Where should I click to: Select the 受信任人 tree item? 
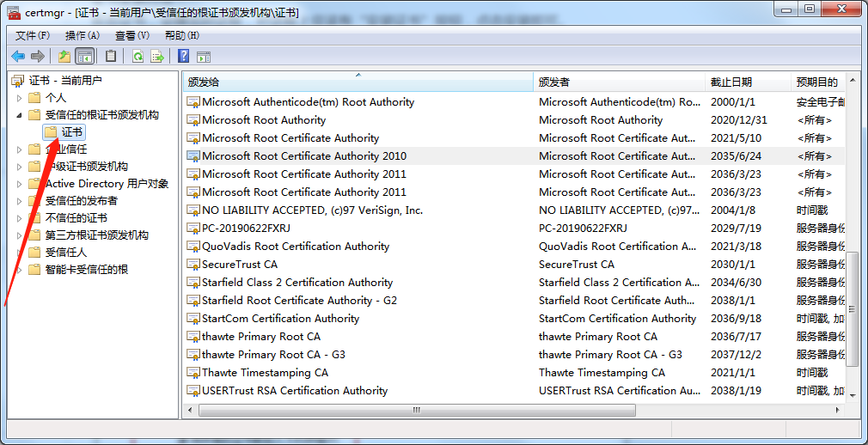pos(66,253)
